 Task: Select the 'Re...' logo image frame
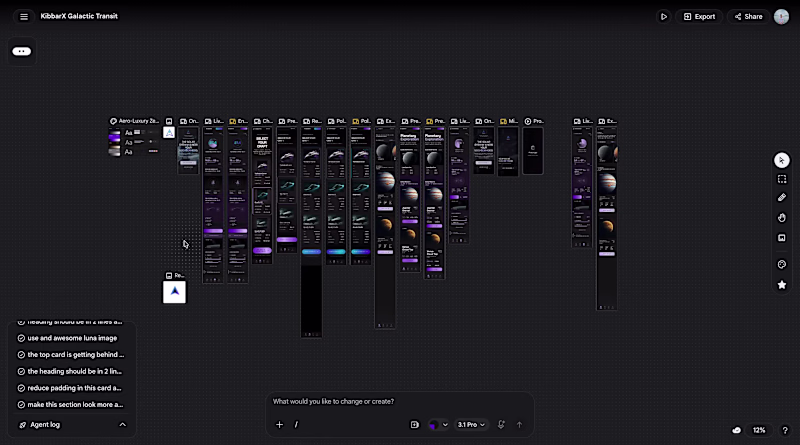pos(174,292)
